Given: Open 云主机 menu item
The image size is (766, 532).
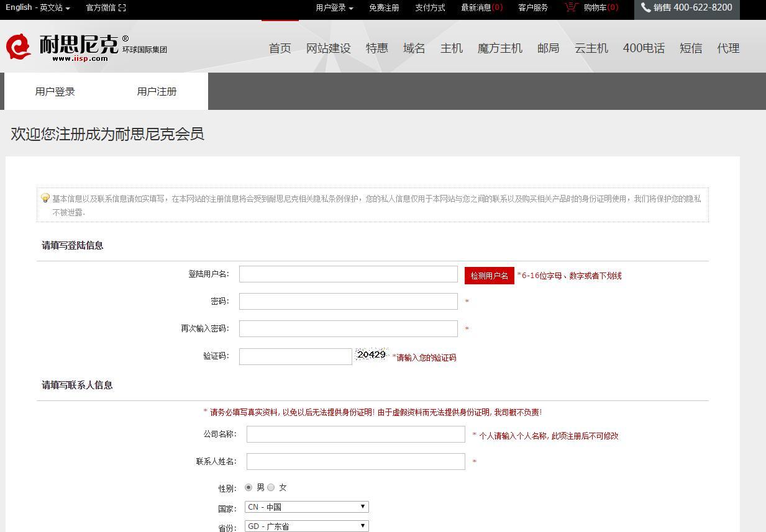Looking at the screenshot, I should (x=591, y=48).
